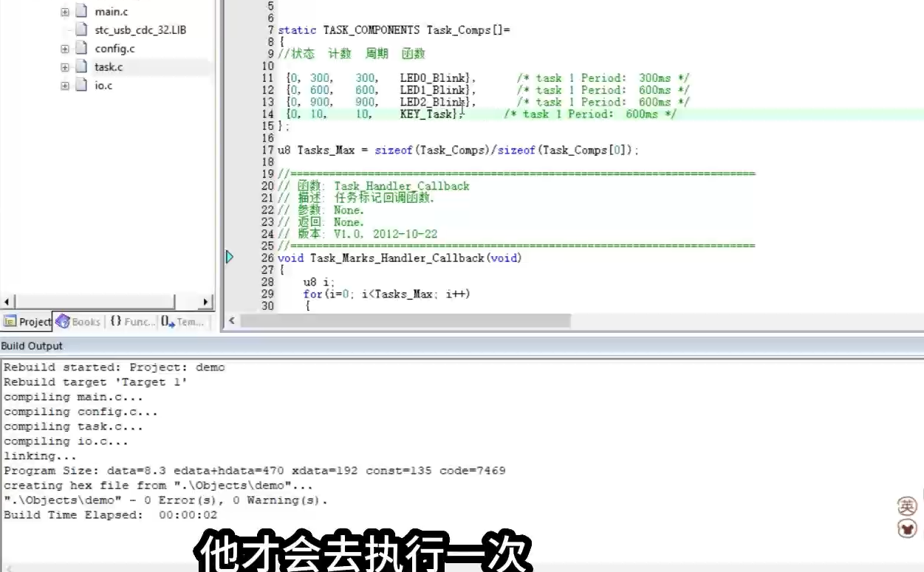Click the code editor horizontal scrollbar thumb
Screen dimensions: 924x572
pyautogui.click(x=405, y=320)
